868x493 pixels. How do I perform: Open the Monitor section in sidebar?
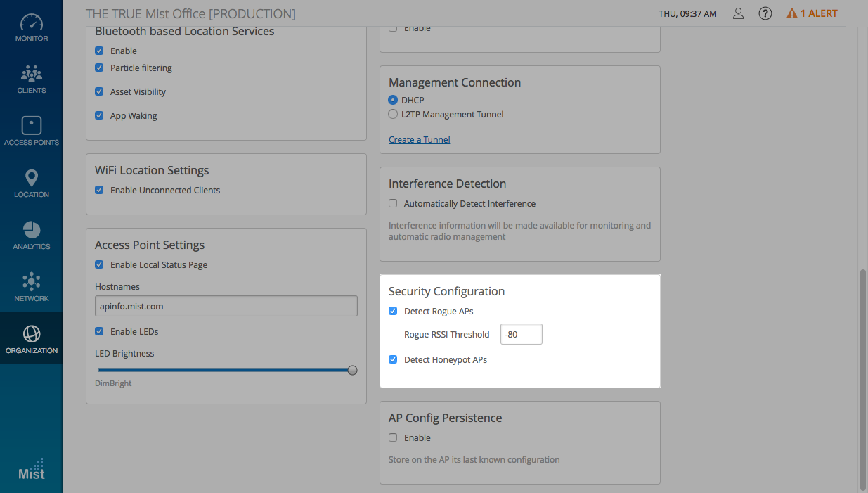click(32, 27)
